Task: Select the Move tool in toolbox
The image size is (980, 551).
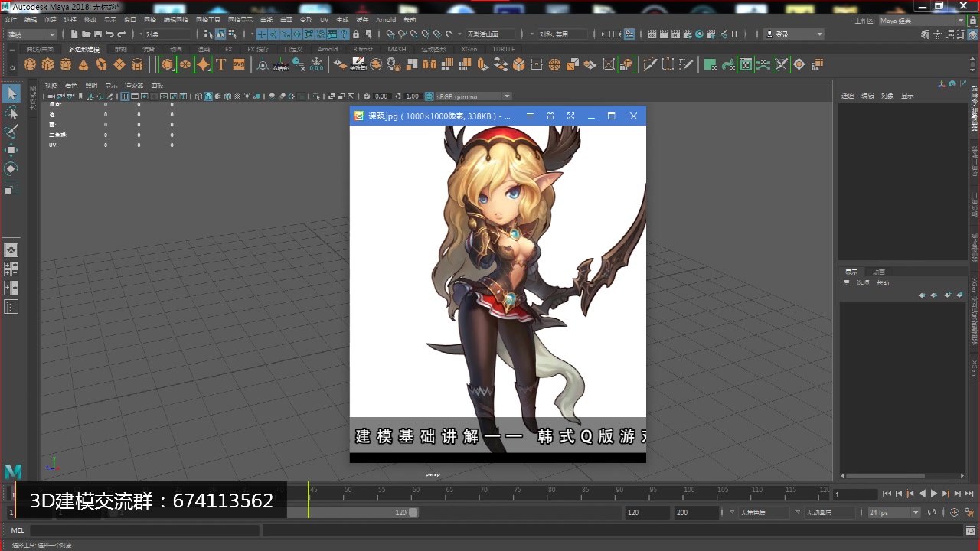Action: (x=11, y=150)
